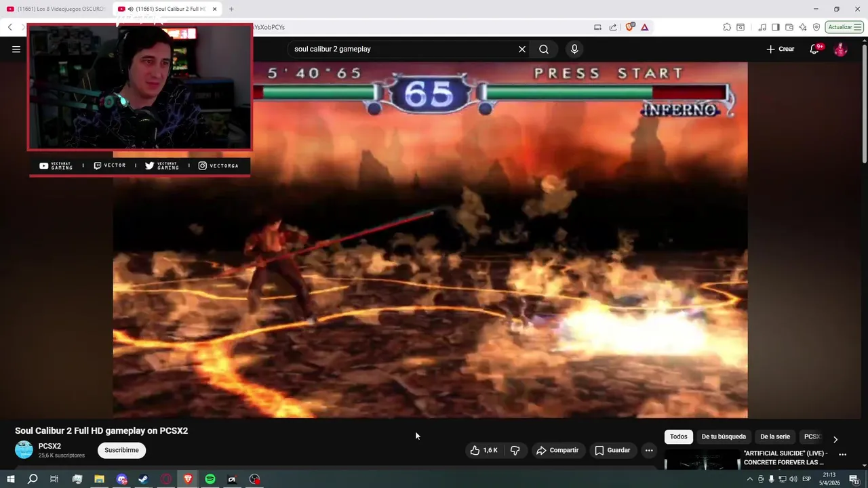Open the YouTube hamburger guide menu
The height and width of the screenshot is (488, 868).
(16, 49)
